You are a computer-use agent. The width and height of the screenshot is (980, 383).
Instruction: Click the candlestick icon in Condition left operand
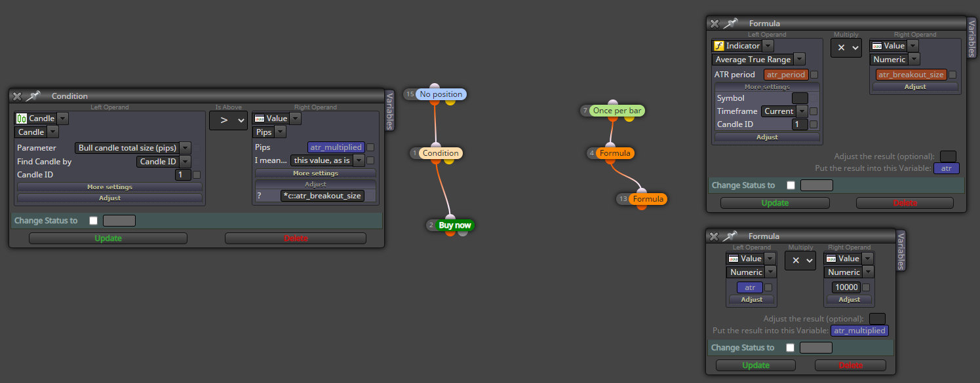(21, 119)
